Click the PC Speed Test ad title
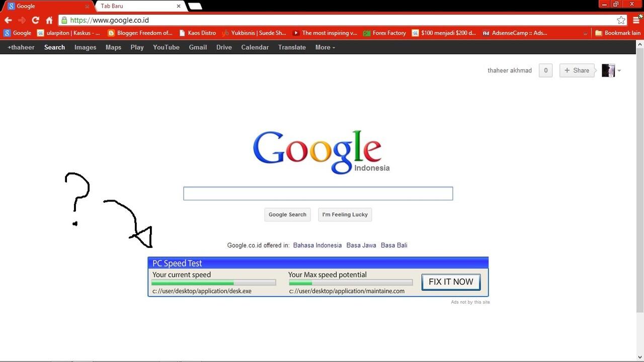This screenshot has height=362, width=644. click(x=177, y=263)
